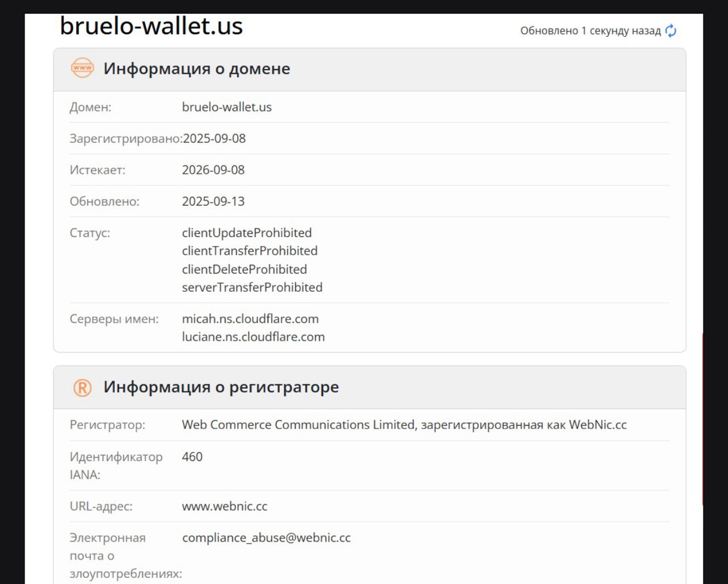This screenshot has width=728, height=584.
Task: Click the 'Информация о регистраторе' section header
Action: coord(221,387)
